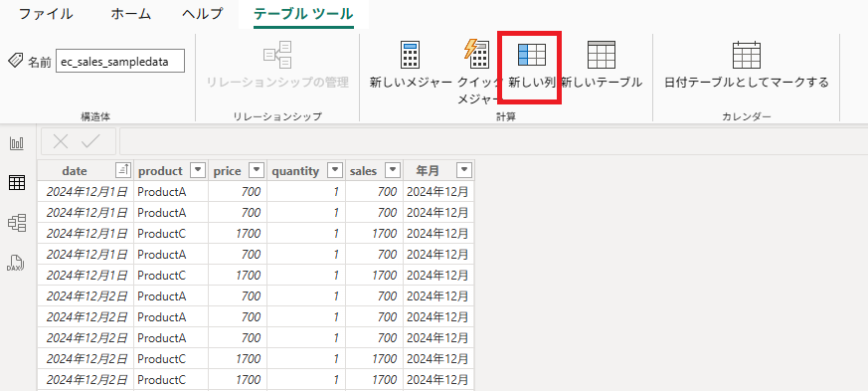Open the price column filter dropdown
868x391 pixels.
(x=257, y=170)
